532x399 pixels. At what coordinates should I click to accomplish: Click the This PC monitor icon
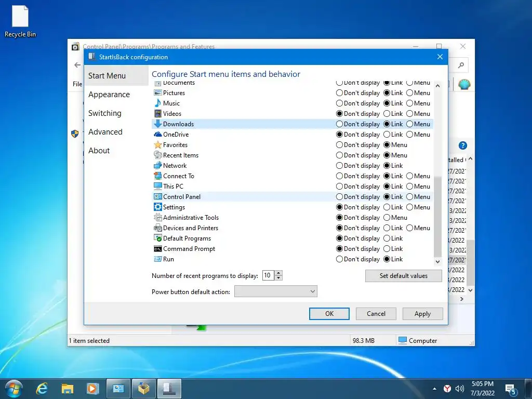click(157, 187)
